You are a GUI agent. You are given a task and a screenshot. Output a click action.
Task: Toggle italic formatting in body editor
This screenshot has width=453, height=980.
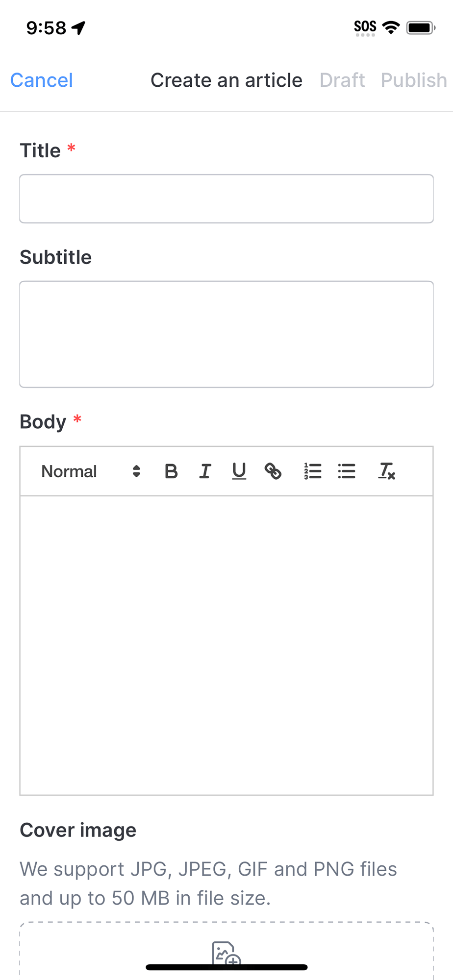click(x=205, y=471)
